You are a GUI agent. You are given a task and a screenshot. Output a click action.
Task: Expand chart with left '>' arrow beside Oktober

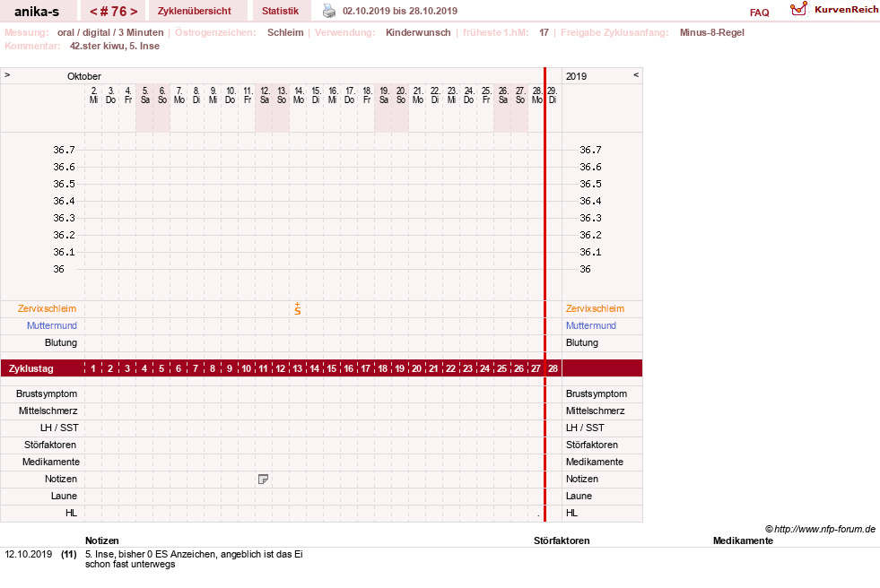(x=7, y=75)
